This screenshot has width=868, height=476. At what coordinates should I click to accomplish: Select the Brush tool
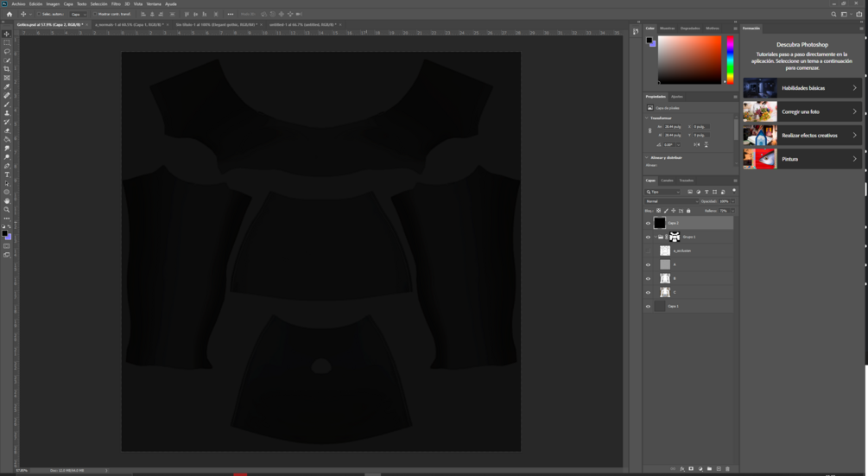(7, 105)
